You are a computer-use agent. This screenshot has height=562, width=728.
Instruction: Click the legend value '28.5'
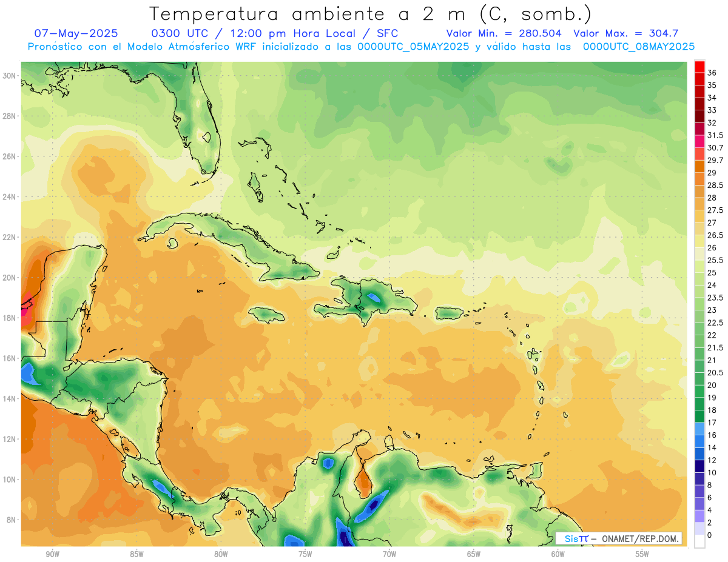click(715, 185)
